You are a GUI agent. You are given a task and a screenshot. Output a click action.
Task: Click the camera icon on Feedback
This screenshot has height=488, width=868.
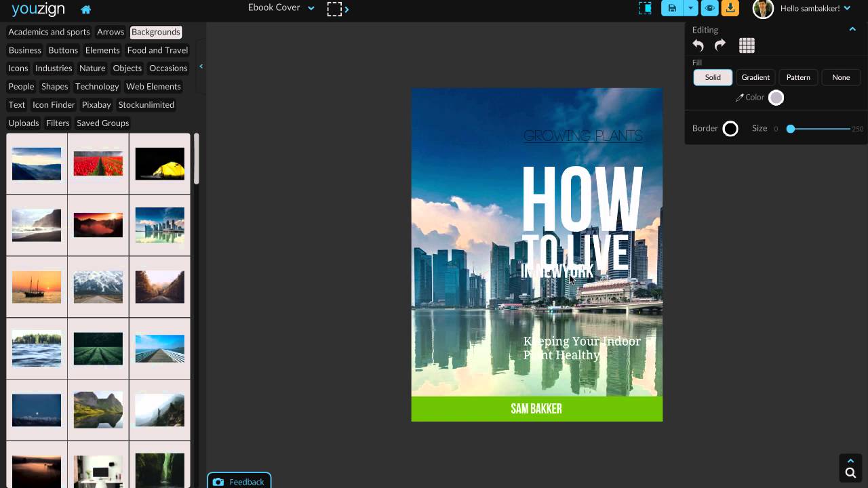click(x=218, y=482)
